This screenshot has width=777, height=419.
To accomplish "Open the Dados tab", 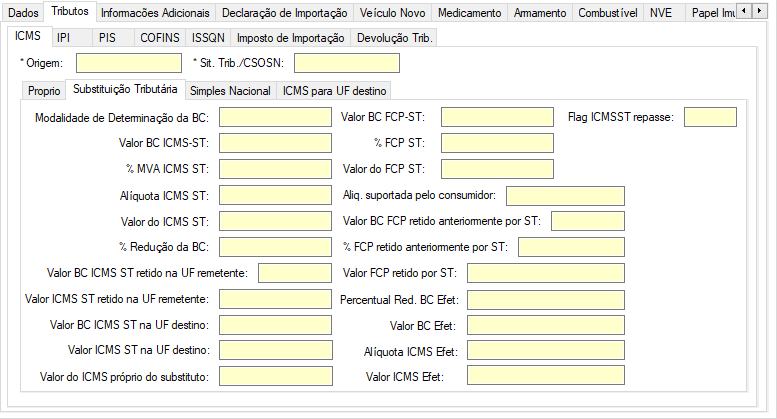I will 23,13.
